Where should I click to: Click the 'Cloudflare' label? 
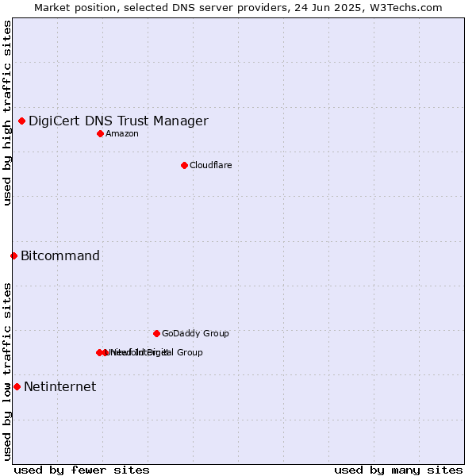[211, 166]
